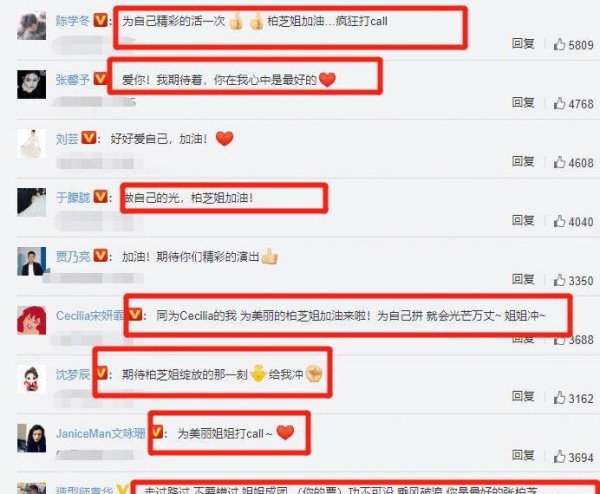
Task: Like 陈学冬's comment with 5809 likes
Action: 559,45
